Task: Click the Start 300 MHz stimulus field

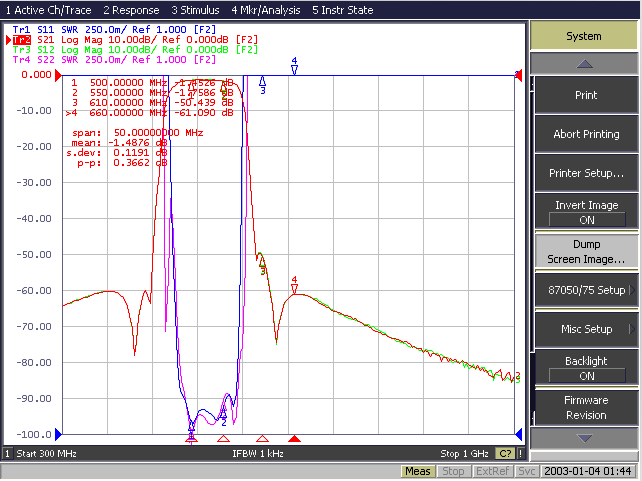Action: (x=46, y=454)
